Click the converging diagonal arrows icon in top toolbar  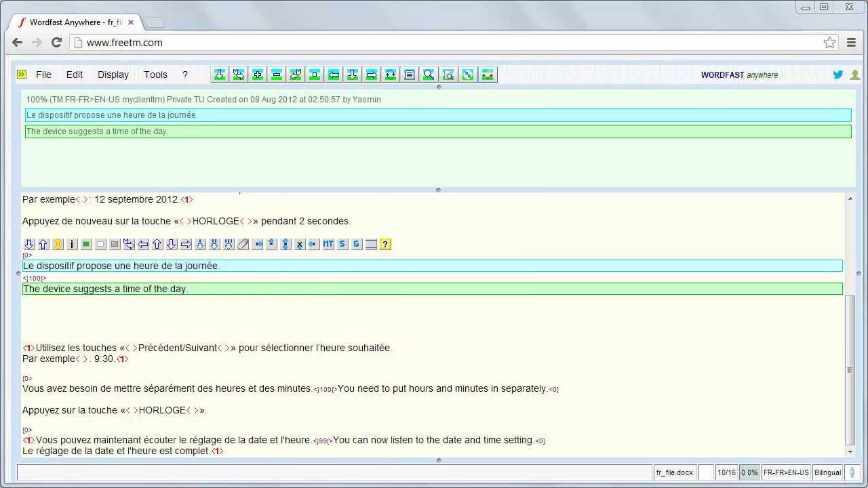point(468,75)
